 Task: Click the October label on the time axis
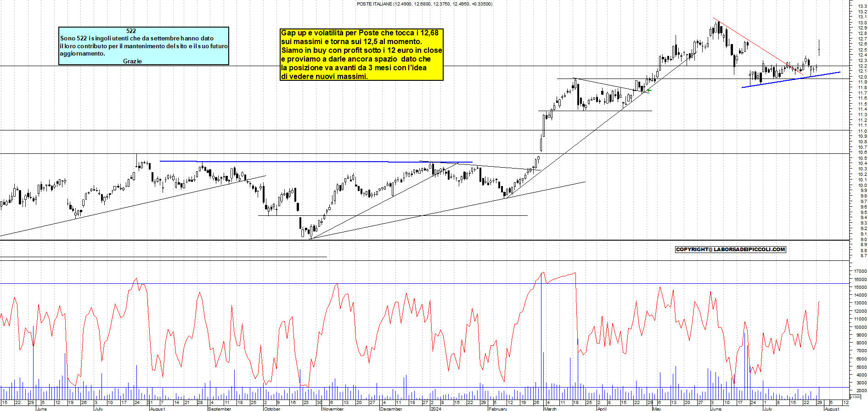tap(272, 409)
